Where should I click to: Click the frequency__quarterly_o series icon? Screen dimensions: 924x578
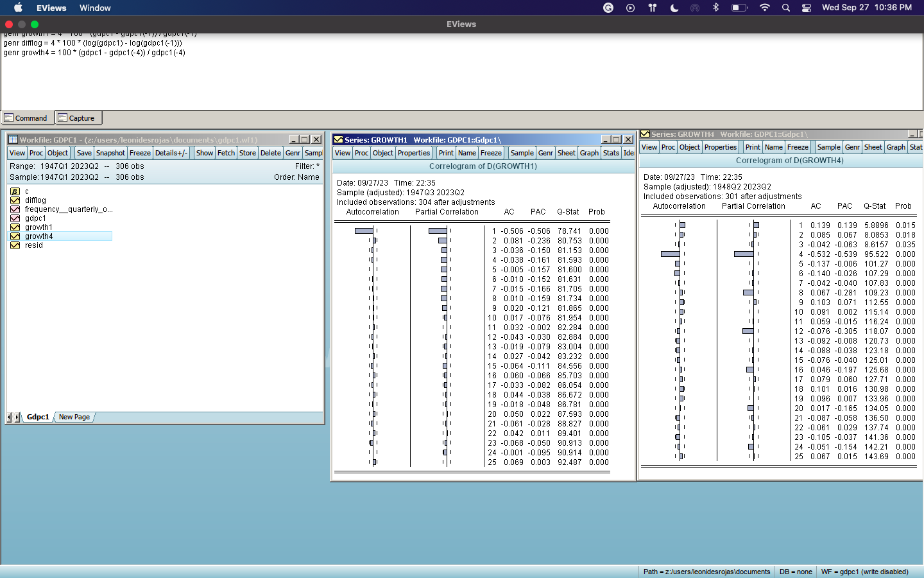15,209
